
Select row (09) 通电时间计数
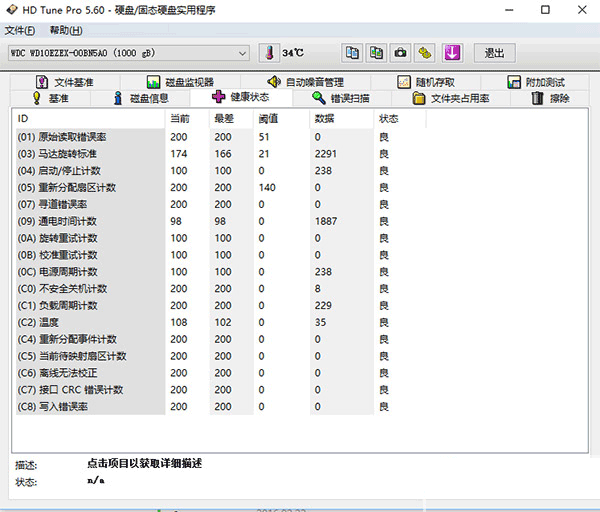pos(220,221)
